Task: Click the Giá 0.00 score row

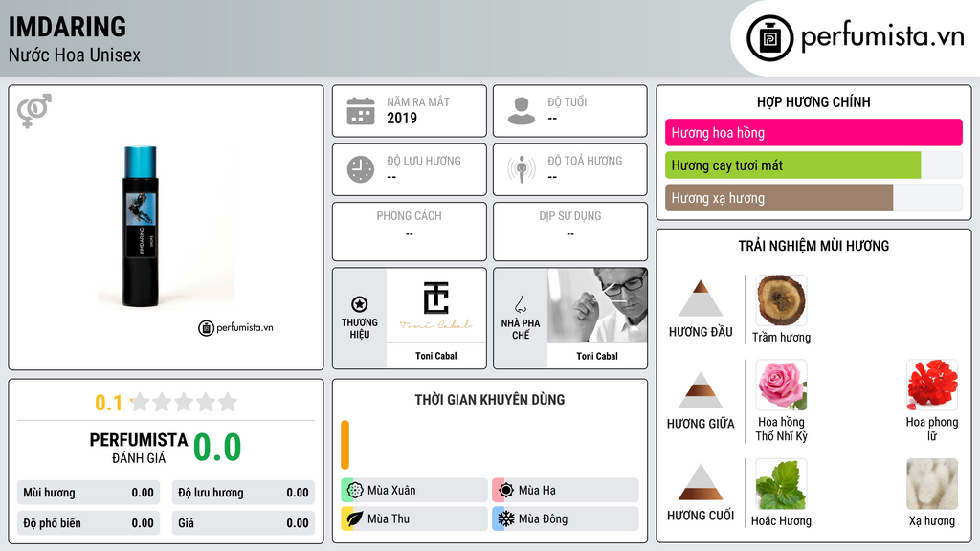Action: [243, 523]
